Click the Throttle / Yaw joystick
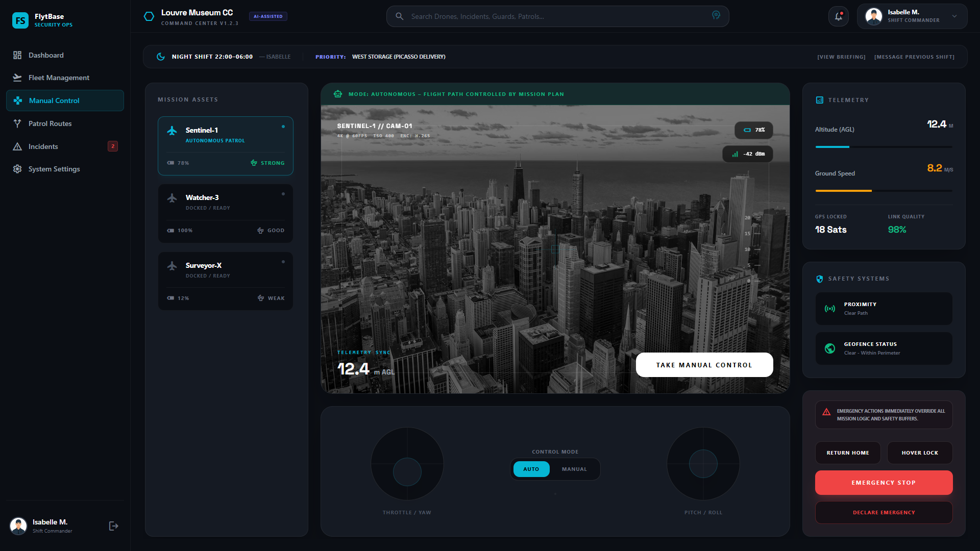The height and width of the screenshot is (551, 980). pyautogui.click(x=407, y=464)
